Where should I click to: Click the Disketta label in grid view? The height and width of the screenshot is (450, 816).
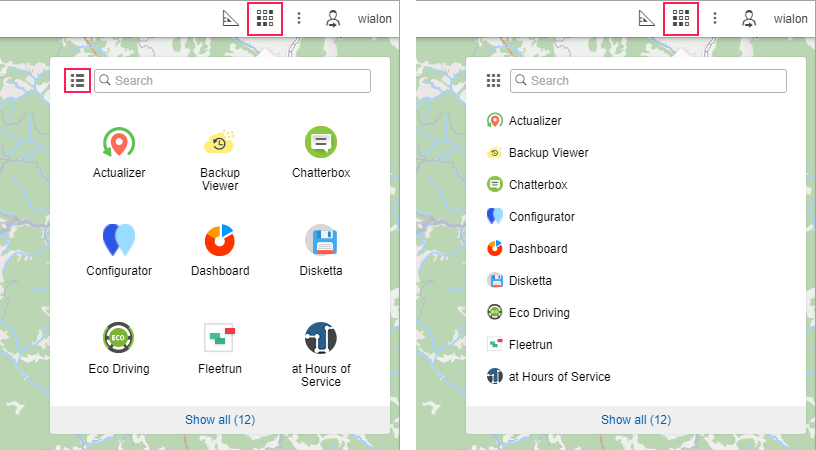coord(321,271)
